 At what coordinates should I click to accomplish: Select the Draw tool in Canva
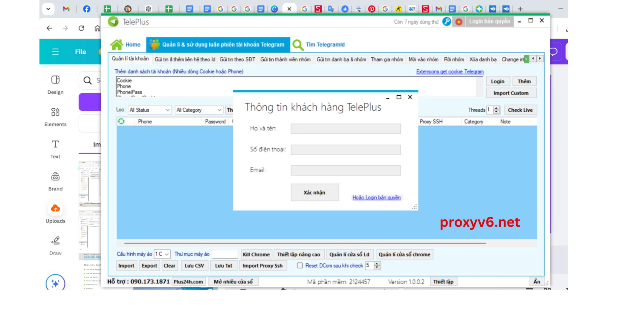[55, 246]
